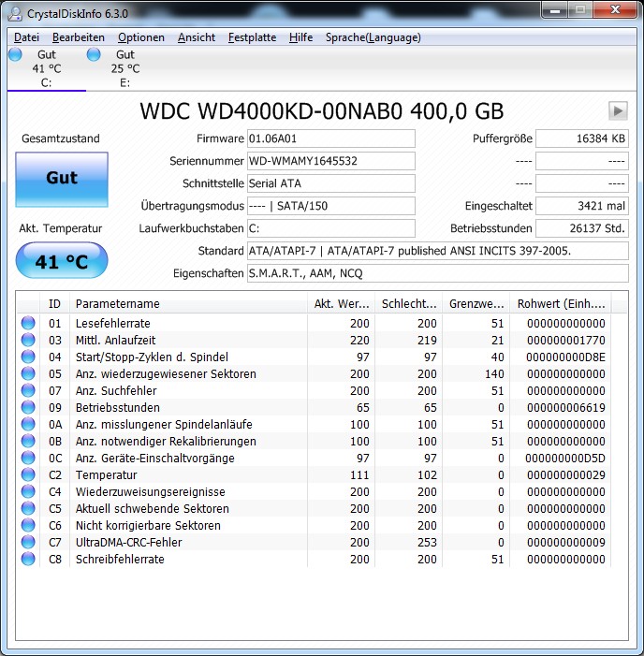Click the Grenzwe... column header
The image size is (644, 656).
tap(476, 304)
